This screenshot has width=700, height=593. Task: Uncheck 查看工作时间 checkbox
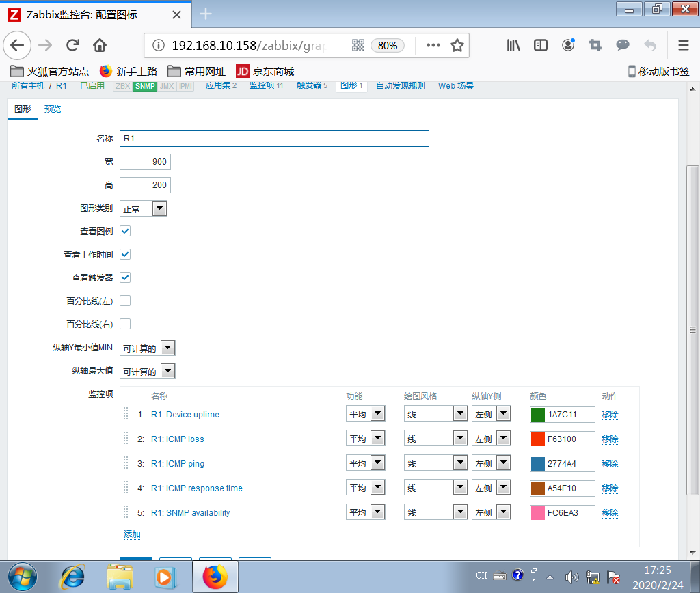click(125, 254)
